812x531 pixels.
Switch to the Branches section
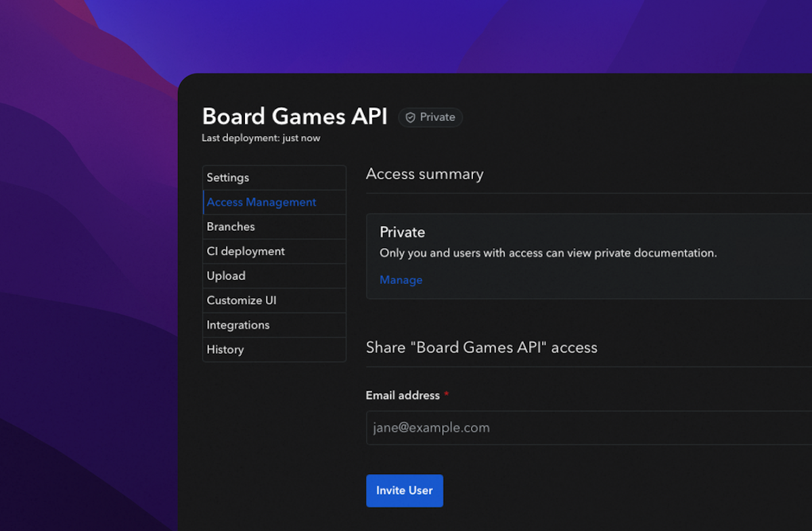click(230, 227)
